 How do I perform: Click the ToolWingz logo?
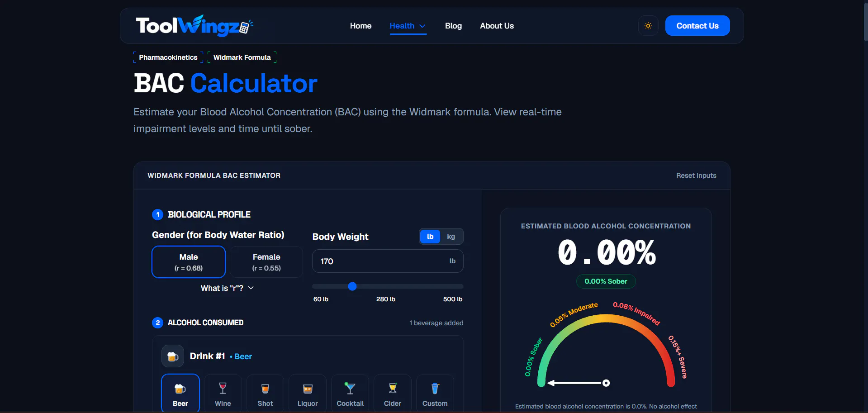pyautogui.click(x=194, y=26)
